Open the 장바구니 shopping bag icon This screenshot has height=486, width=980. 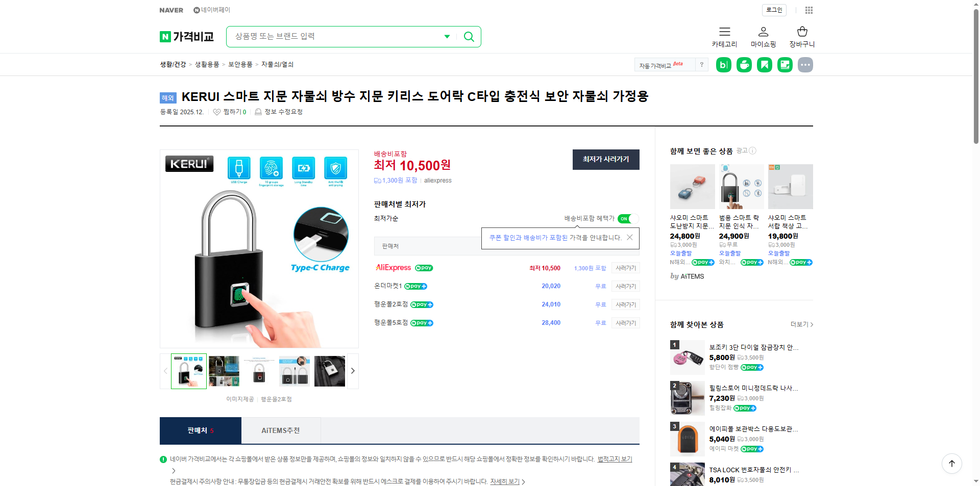[801, 36]
